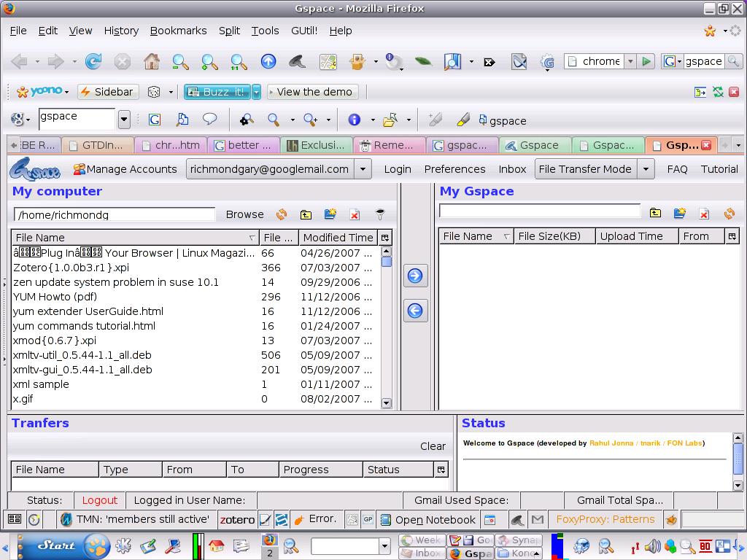The height and width of the screenshot is (560, 747).
Task: Open the gspace search box dropdown arrow
Action: (x=124, y=120)
